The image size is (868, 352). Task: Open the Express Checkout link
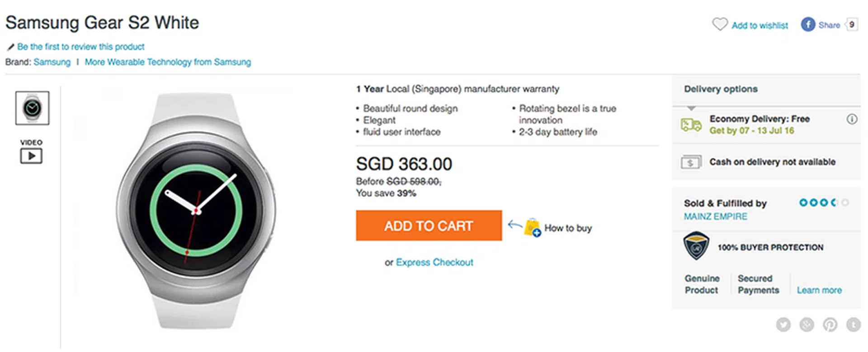tap(434, 263)
